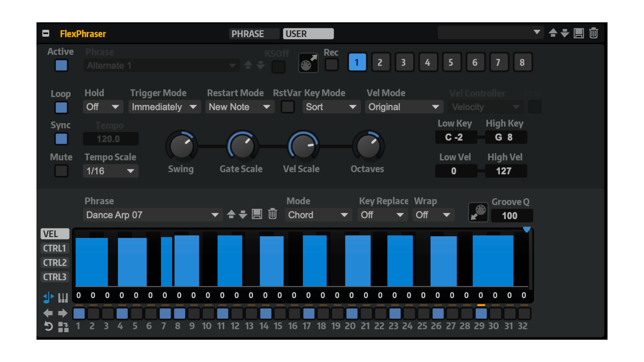Click the piano keys display icon
644x362 pixels.
pyautogui.click(x=63, y=298)
